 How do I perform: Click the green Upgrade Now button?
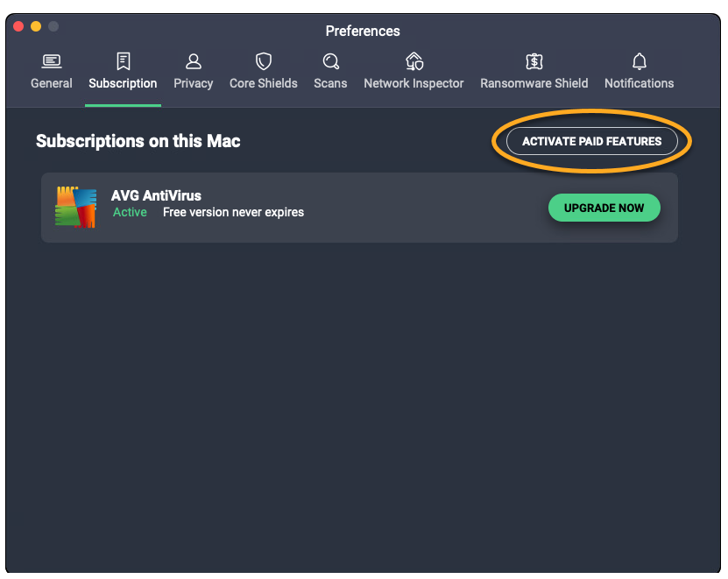[x=604, y=208]
